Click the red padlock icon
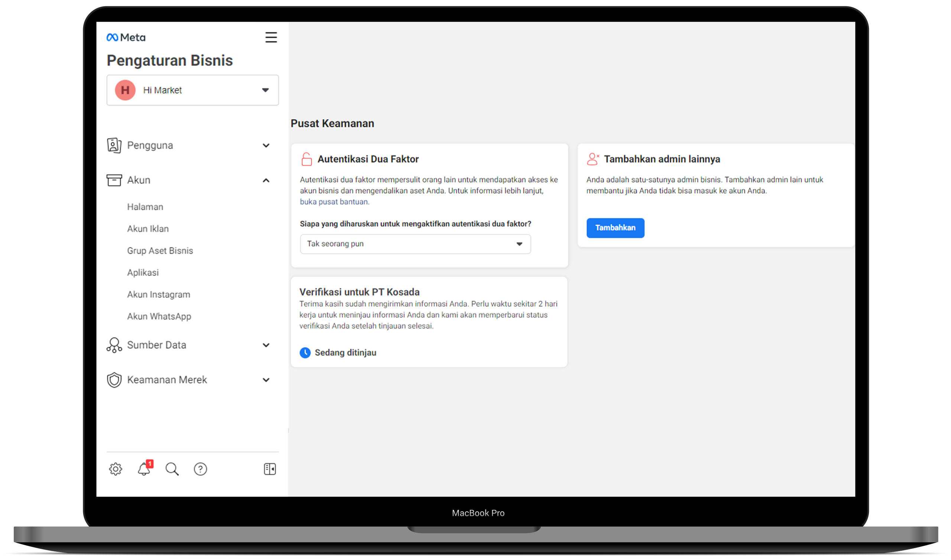 click(307, 159)
